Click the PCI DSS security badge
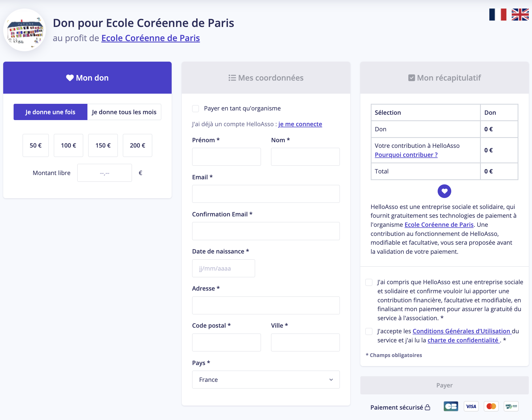The image size is (532, 420). point(511,406)
